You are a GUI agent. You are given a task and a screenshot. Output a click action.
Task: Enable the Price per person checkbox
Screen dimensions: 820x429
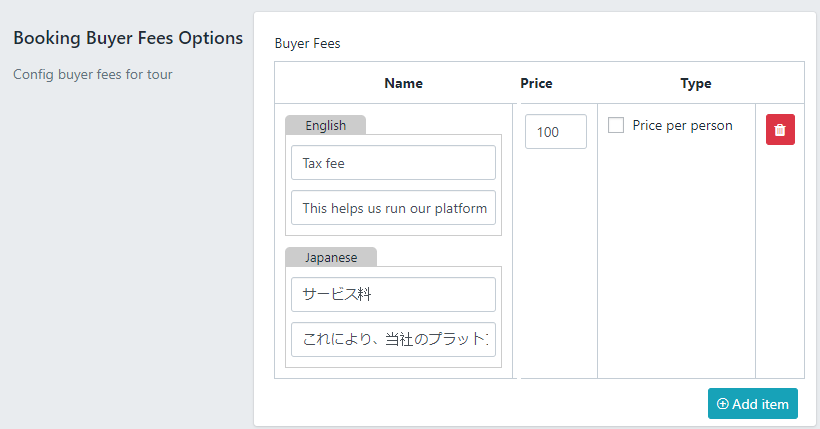click(x=616, y=125)
